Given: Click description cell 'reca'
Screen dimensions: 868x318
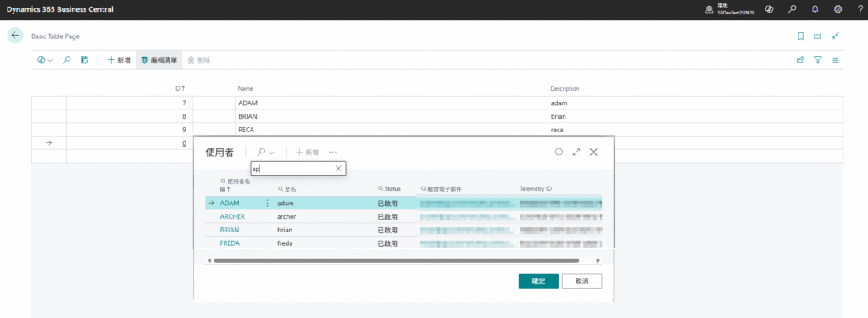Looking at the screenshot, I should tap(695, 130).
